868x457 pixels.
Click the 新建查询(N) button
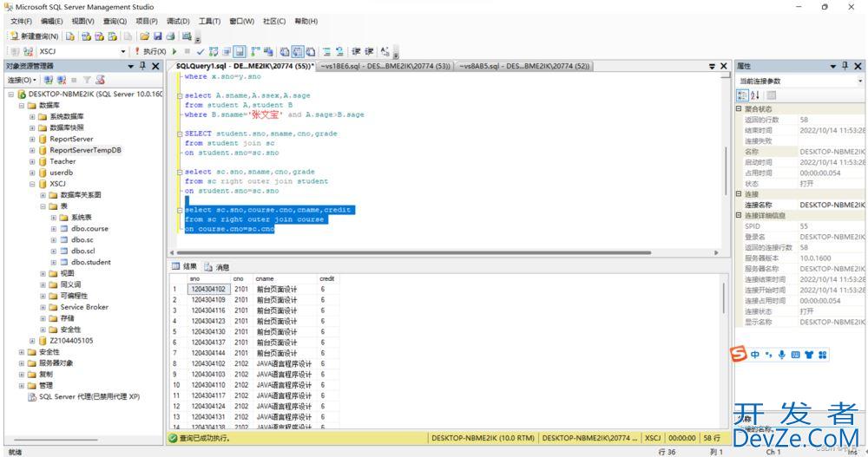tap(34, 36)
